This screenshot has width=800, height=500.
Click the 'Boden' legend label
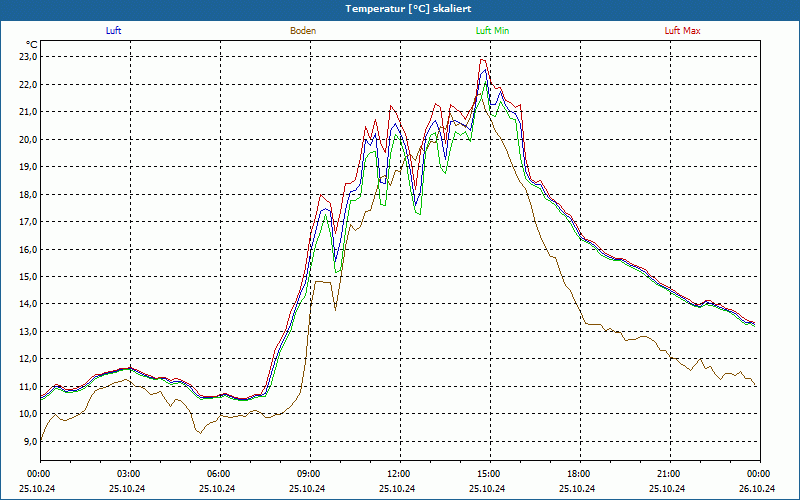(303, 31)
